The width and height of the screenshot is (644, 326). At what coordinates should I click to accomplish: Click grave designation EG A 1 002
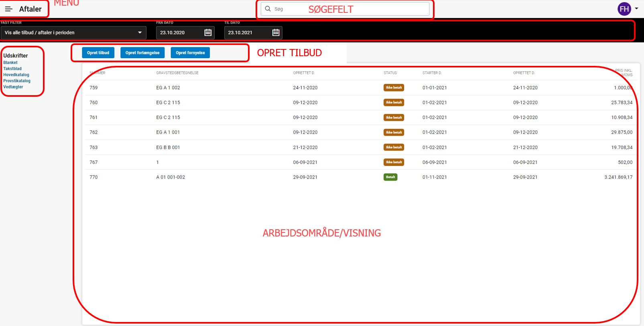click(x=168, y=88)
